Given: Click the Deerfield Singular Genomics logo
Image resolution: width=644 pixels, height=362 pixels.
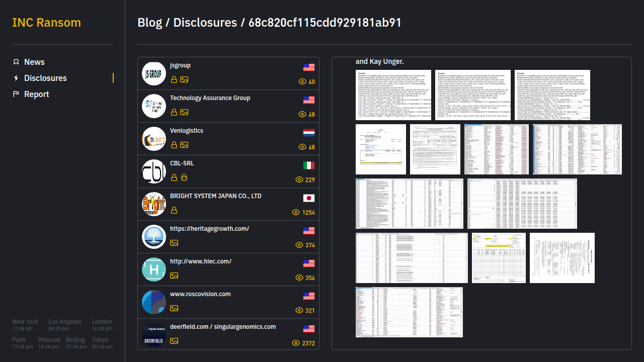Looking at the screenshot, I should (x=154, y=335).
